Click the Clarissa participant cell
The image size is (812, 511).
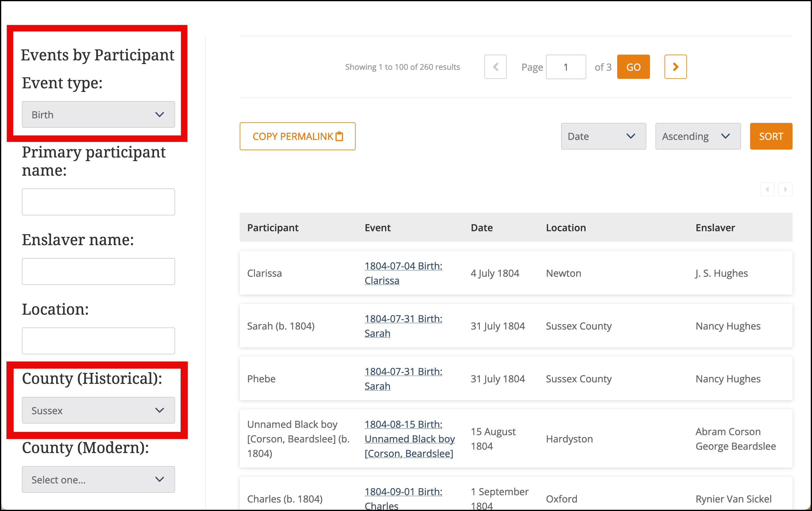[264, 273]
